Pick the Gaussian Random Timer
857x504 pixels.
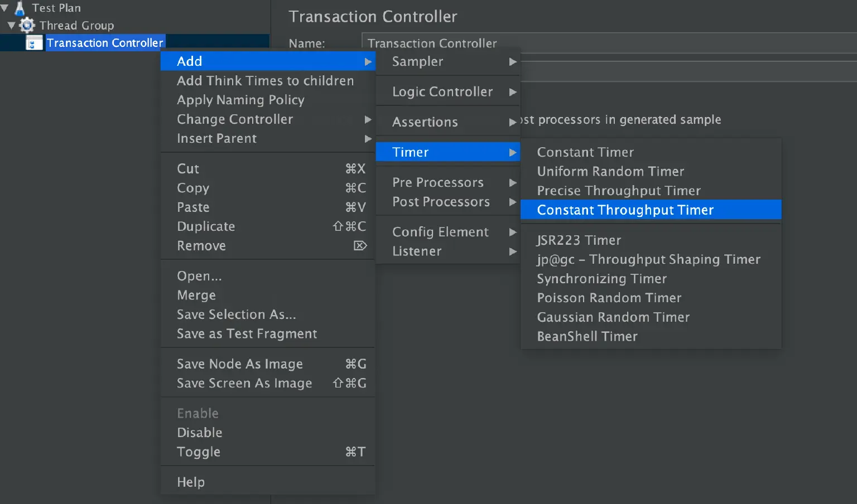point(613,317)
